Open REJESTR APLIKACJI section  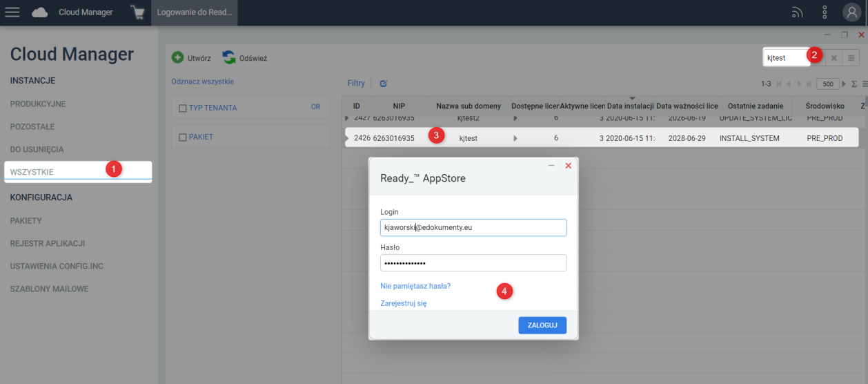(48, 244)
